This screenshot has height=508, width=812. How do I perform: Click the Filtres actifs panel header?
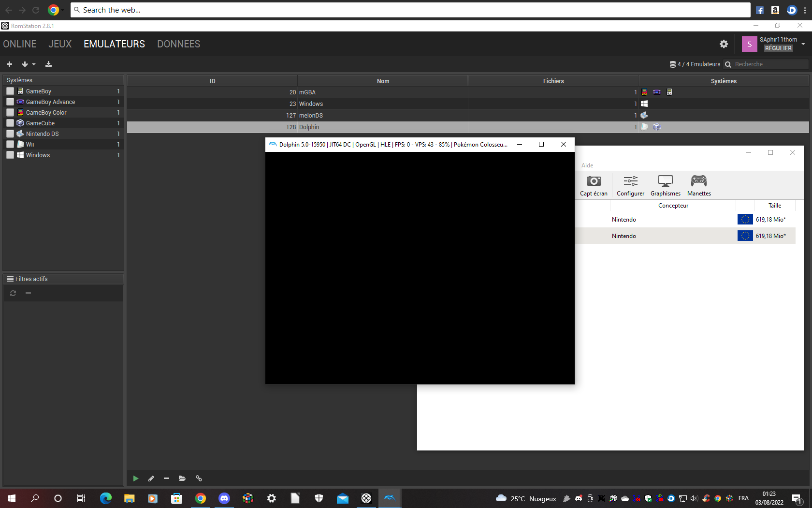point(63,279)
